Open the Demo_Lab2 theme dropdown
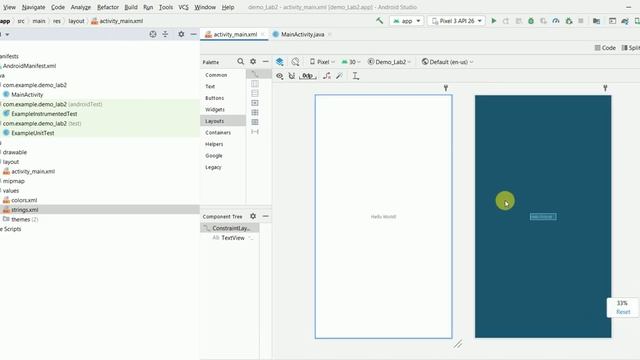 389,62
